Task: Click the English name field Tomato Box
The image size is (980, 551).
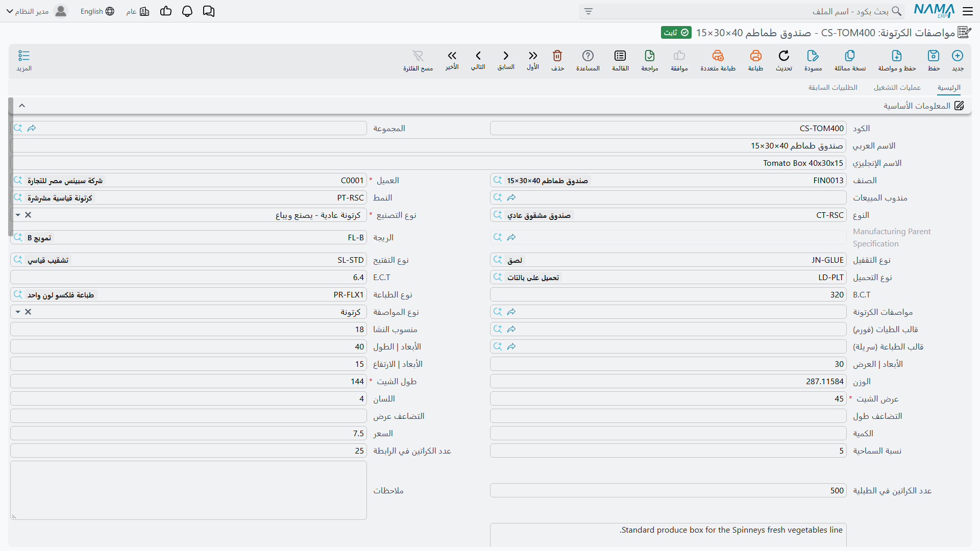Action: 428,163
